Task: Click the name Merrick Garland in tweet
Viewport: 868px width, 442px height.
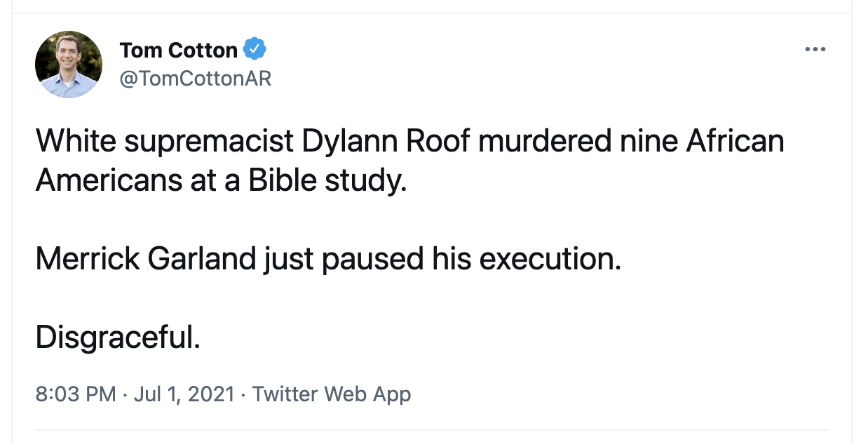Action: tap(145, 260)
